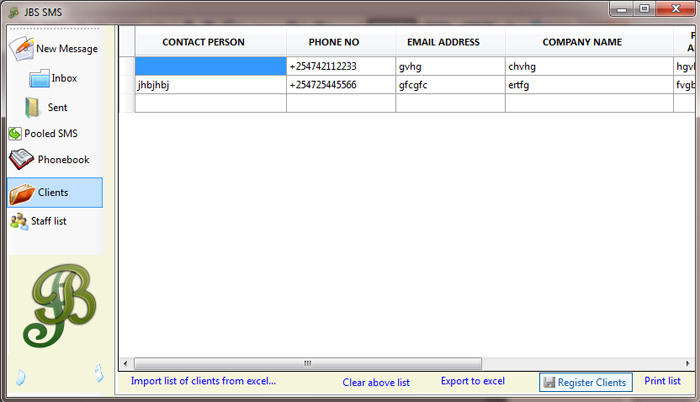Click Import list of clients from excel
This screenshot has height=402, width=700.
pos(203,381)
